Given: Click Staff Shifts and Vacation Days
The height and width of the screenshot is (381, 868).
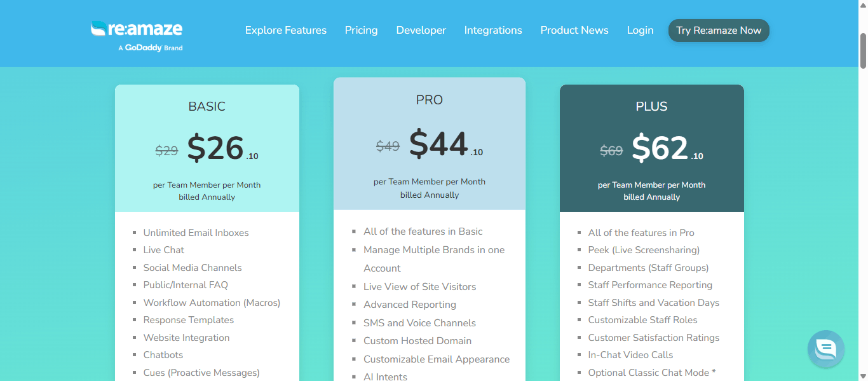Looking at the screenshot, I should (x=654, y=303).
